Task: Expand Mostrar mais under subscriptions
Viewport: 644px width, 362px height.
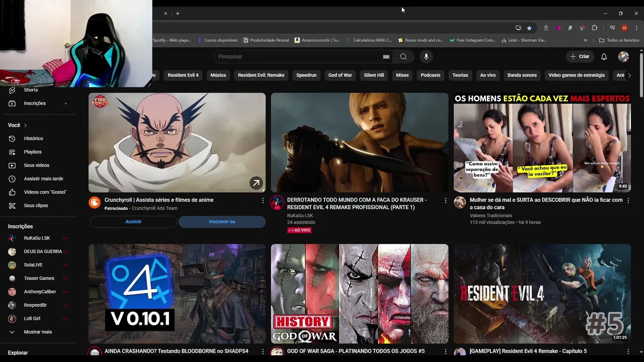Action: [x=38, y=332]
